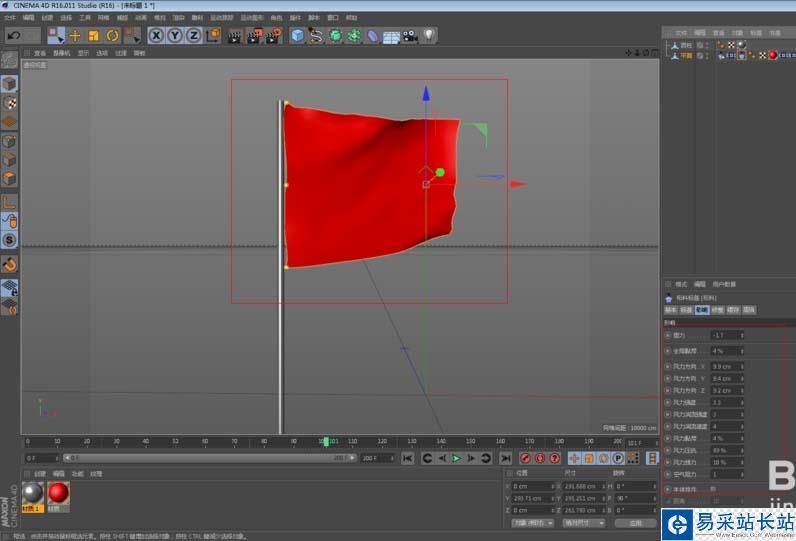Click the timeline playhead at frame 101
This screenshot has width=796, height=541.
(325, 441)
